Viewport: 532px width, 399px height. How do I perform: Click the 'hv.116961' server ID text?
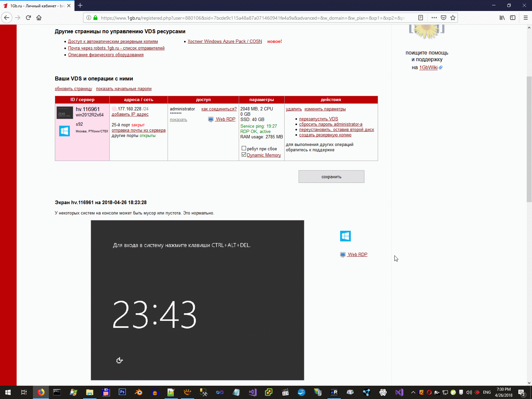[x=88, y=109]
